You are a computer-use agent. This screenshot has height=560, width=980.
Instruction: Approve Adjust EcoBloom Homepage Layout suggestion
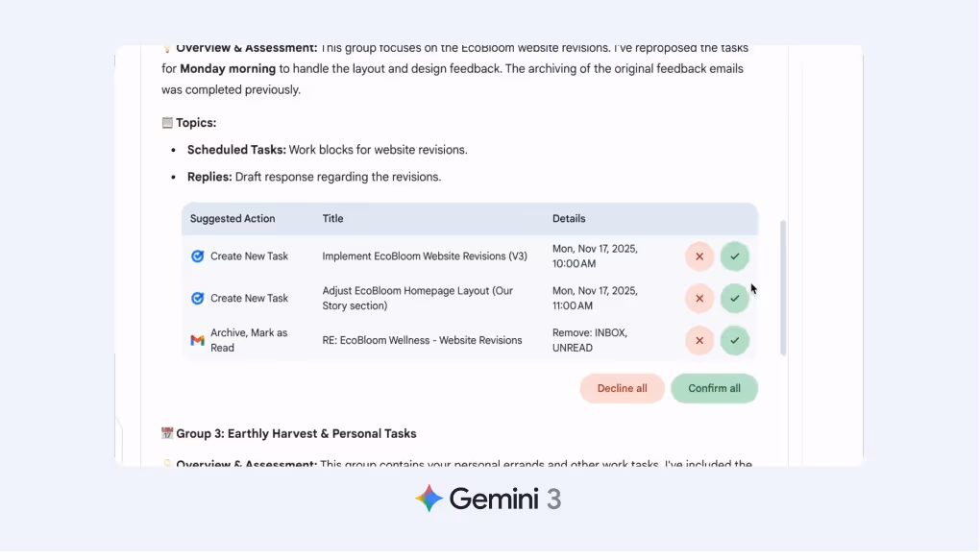[x=735, y=298]
